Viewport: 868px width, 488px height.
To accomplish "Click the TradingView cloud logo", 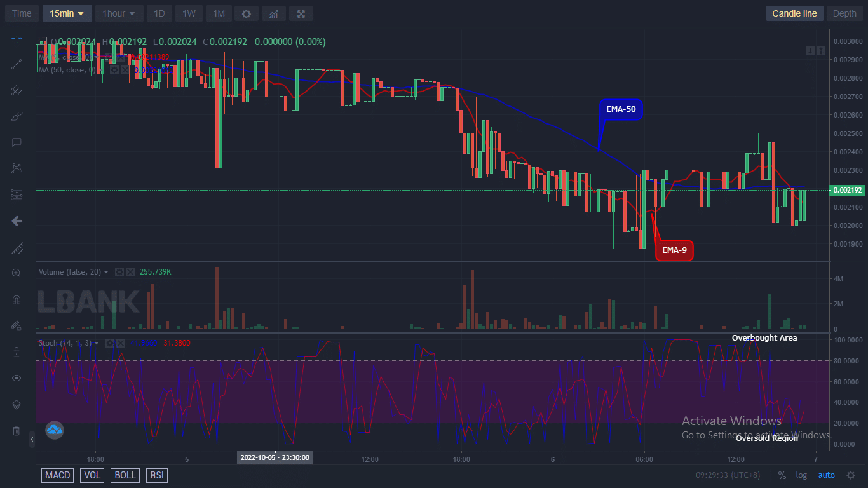I will pyautogui.click(x=55, y=430).
